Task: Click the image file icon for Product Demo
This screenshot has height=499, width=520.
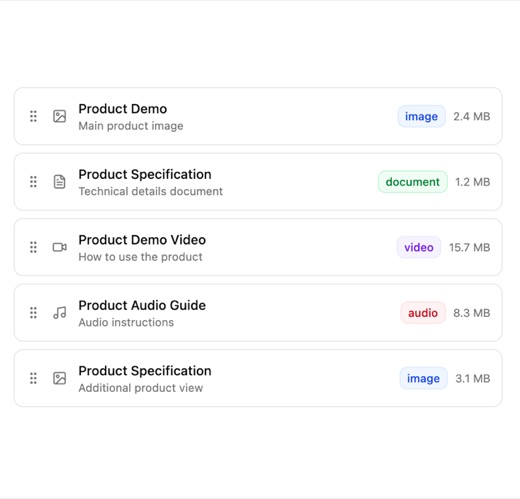Action: (x=60, y=116)
